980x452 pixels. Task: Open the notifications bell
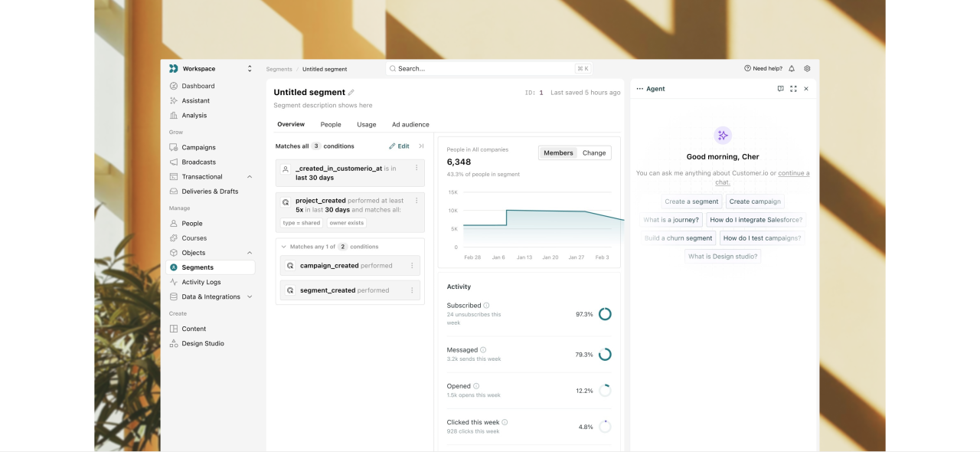point(792,68)
